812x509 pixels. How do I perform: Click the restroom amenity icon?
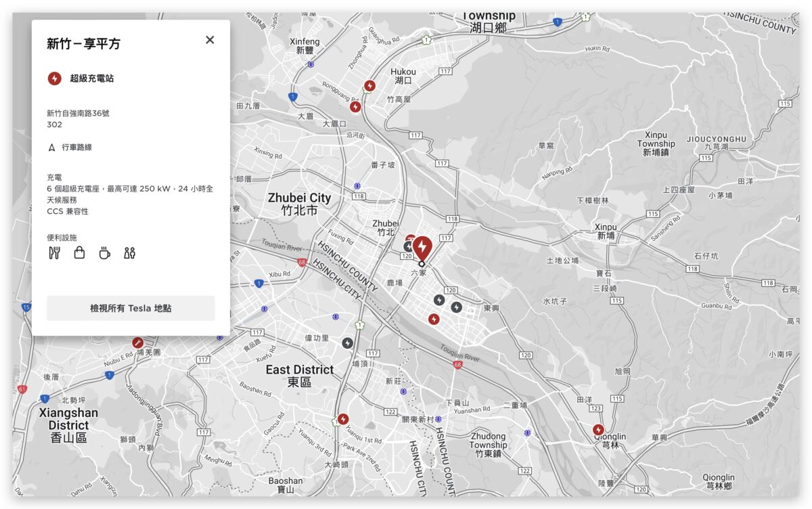[x=130, y=253]
